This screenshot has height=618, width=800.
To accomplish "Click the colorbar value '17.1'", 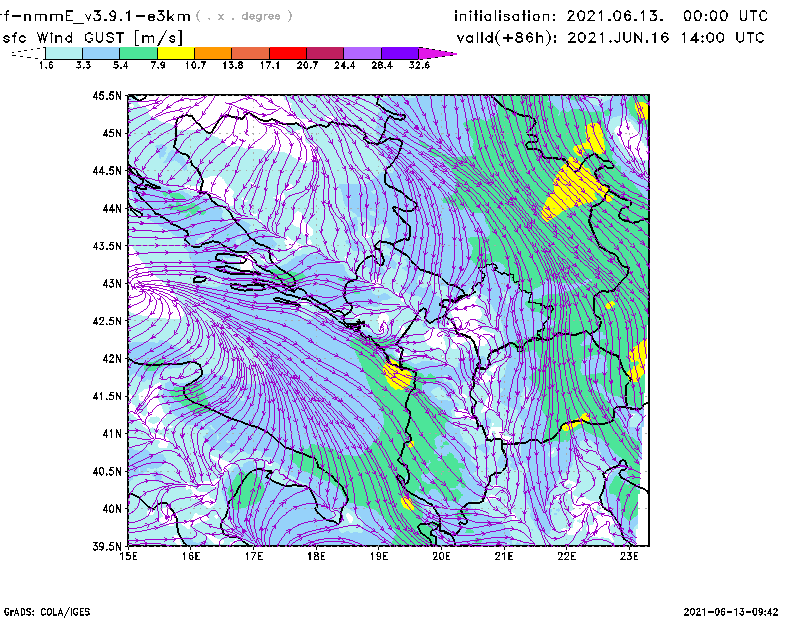I will [269, 65].
